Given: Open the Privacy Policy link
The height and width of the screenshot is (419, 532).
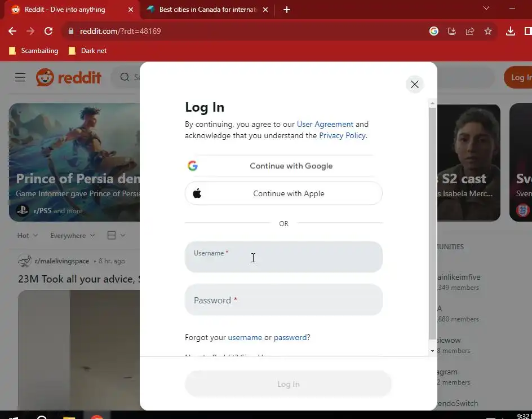Looking at the screenshot, I should click(x=342, y=135).
